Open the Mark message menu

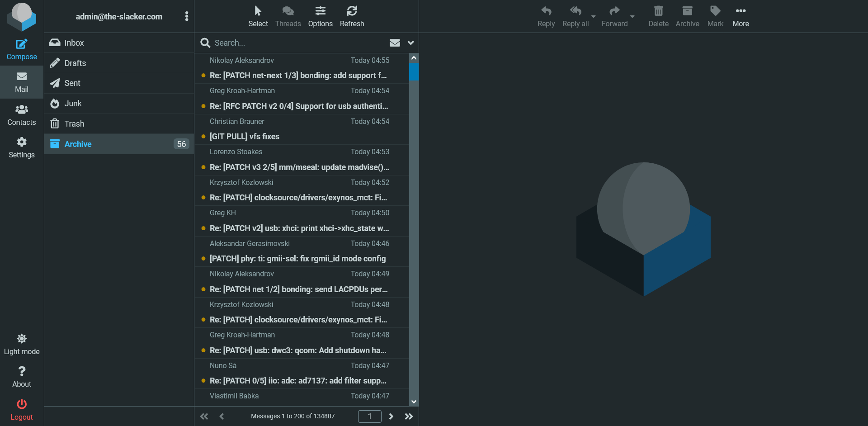point(715,16)
